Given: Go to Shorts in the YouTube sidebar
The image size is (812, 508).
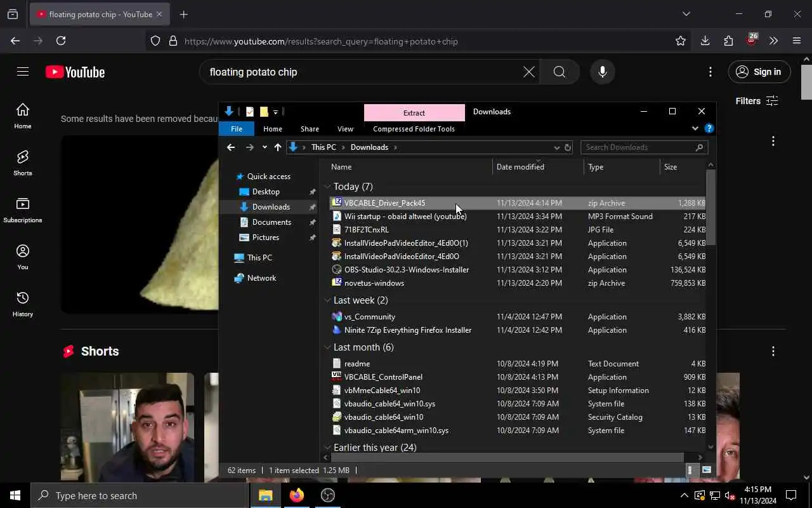Looking at the screenshot, I should tap(23, 163).
